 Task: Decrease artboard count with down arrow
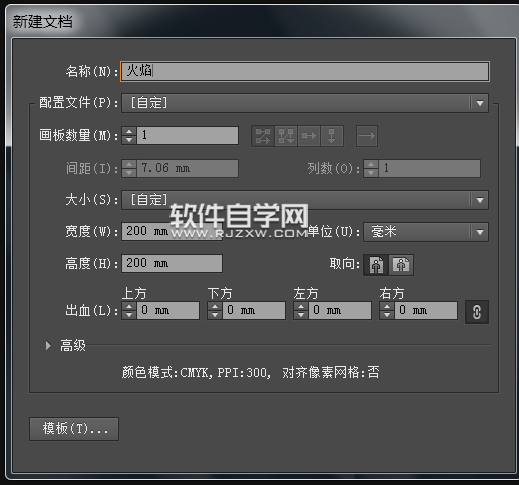click(x=129, y=140)
